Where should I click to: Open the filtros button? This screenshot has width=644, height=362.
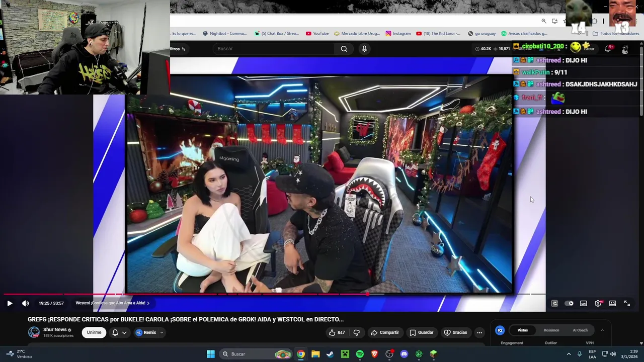pyautogui.click(x=178, y=49)
